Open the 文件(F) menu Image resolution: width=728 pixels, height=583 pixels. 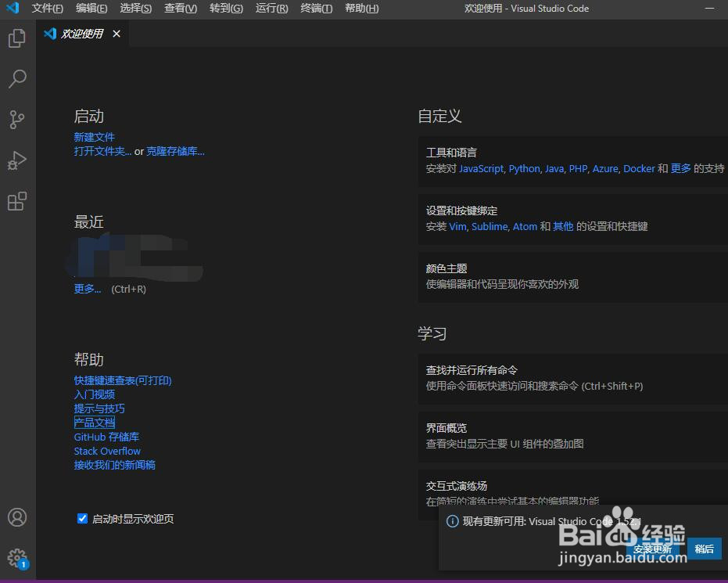pos(48,9)
